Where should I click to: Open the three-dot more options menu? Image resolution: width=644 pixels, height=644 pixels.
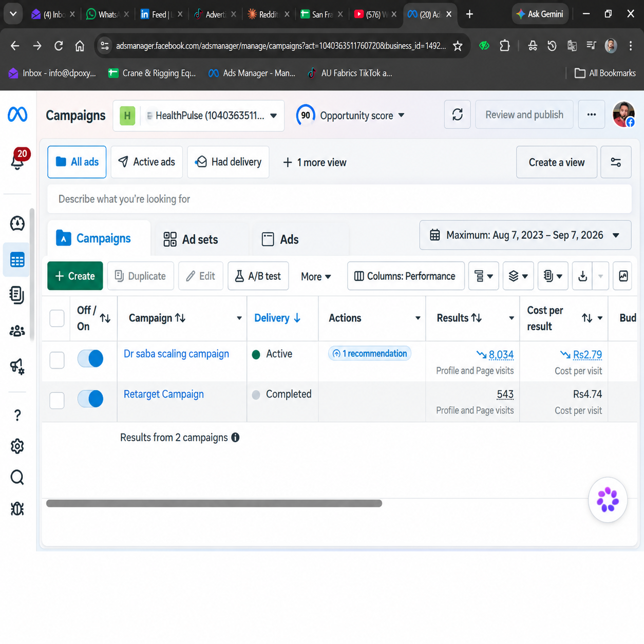[592, 115]
